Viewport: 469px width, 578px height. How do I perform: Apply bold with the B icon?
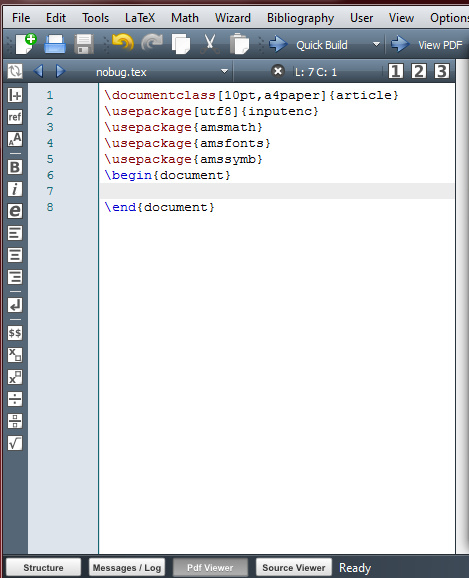(15, 167)
